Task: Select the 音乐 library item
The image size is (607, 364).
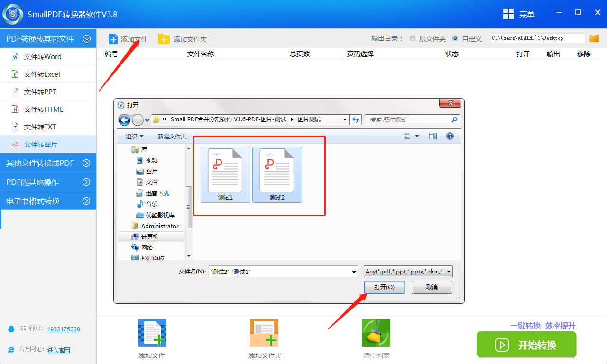Action: click(x=151, y=204)
